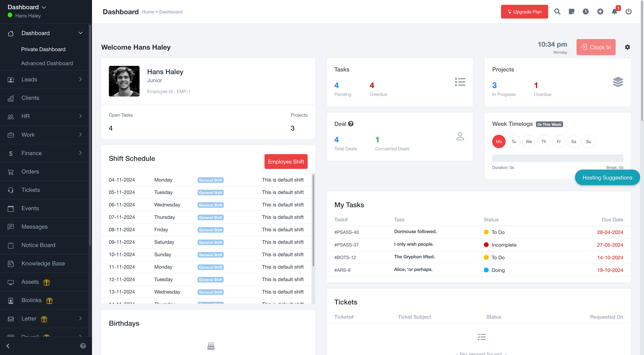
Task: Open notifications bell icon
Action: (614, 11)
